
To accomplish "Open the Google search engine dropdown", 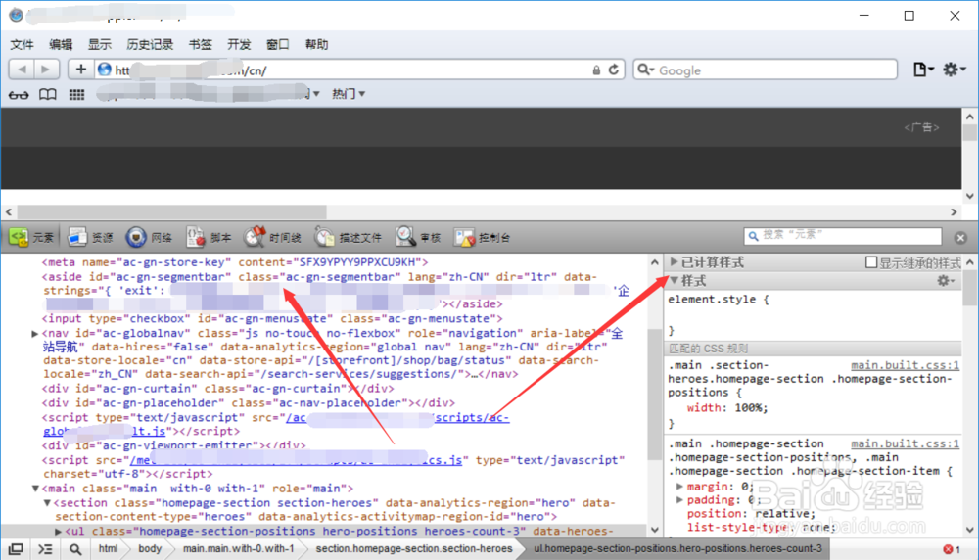I will (645, 70).
